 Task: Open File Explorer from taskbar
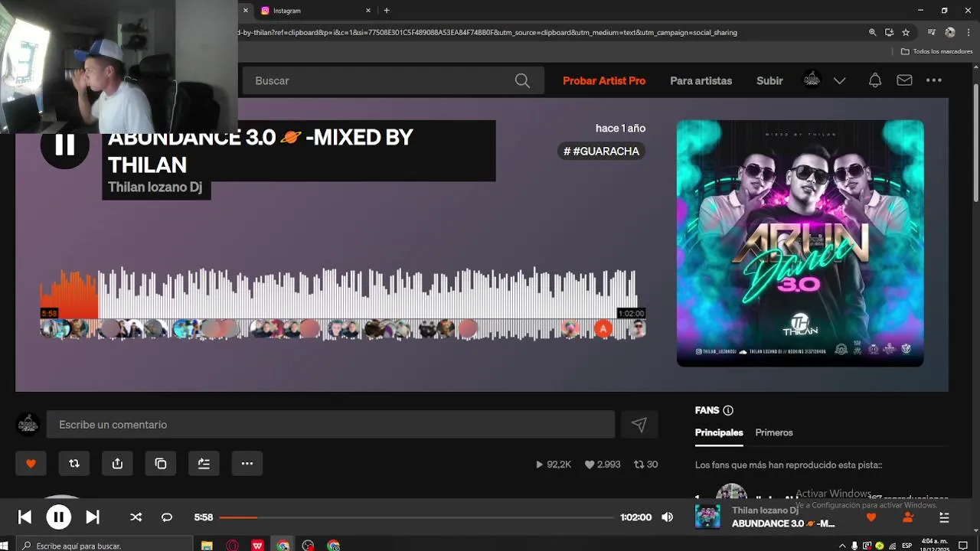coord(207,546)
